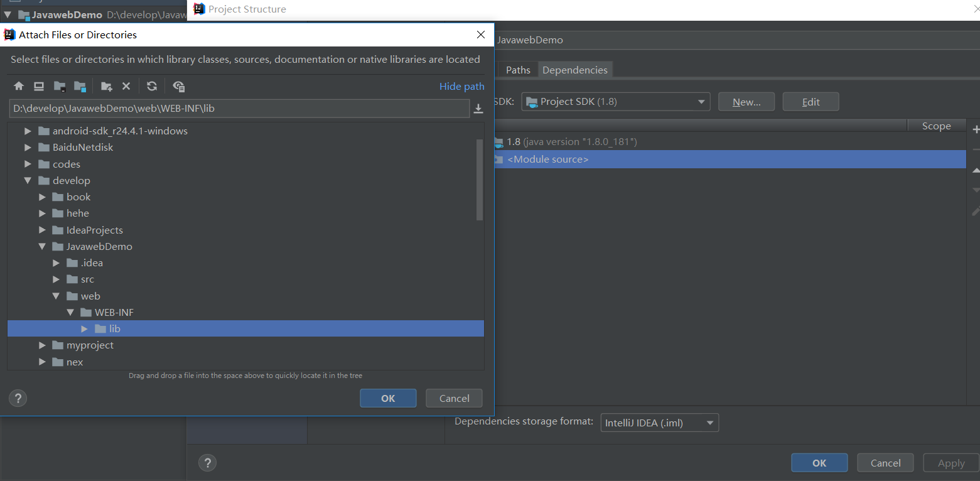
Task: Select the <Module source> row
Action: (x=730, y=159)
